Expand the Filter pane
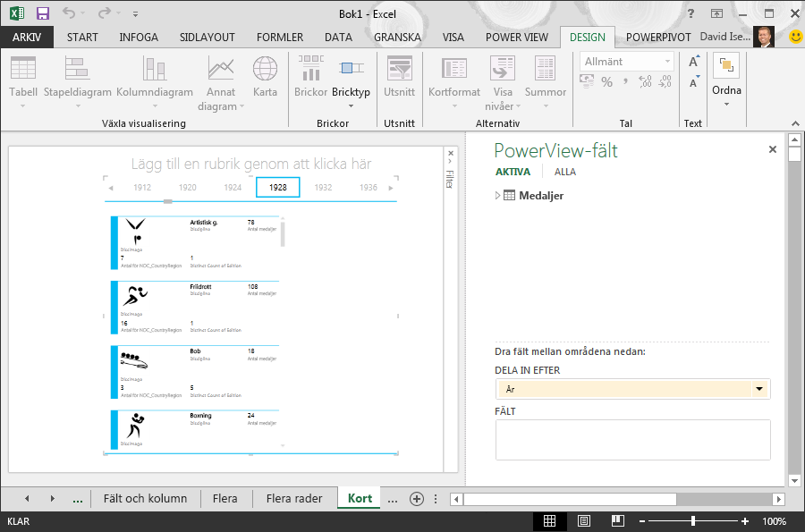805x532 pixels. (x=450, y=162)
